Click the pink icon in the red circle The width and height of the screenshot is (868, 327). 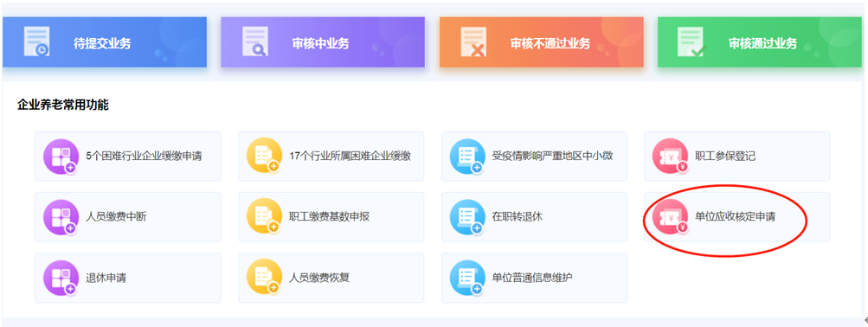click(x=670, y=217)
